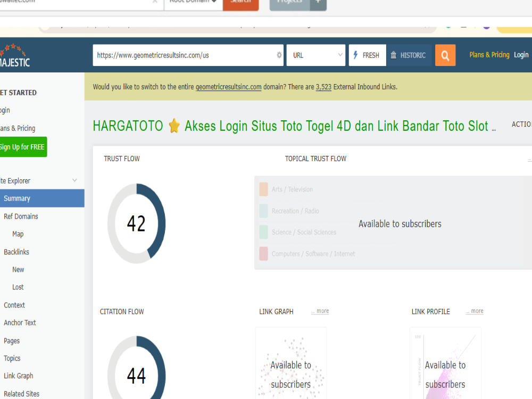The width and height of the screenshot is (532, 399).
Task: Open Topics in the sidebar
Action: point(12,358)
